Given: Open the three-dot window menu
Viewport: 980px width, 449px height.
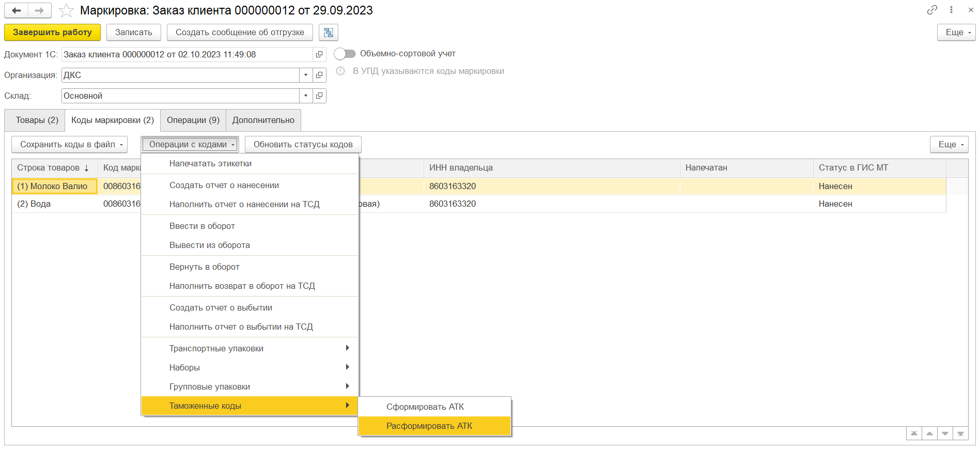Looking at the screenshot, I should pos(951,10).
